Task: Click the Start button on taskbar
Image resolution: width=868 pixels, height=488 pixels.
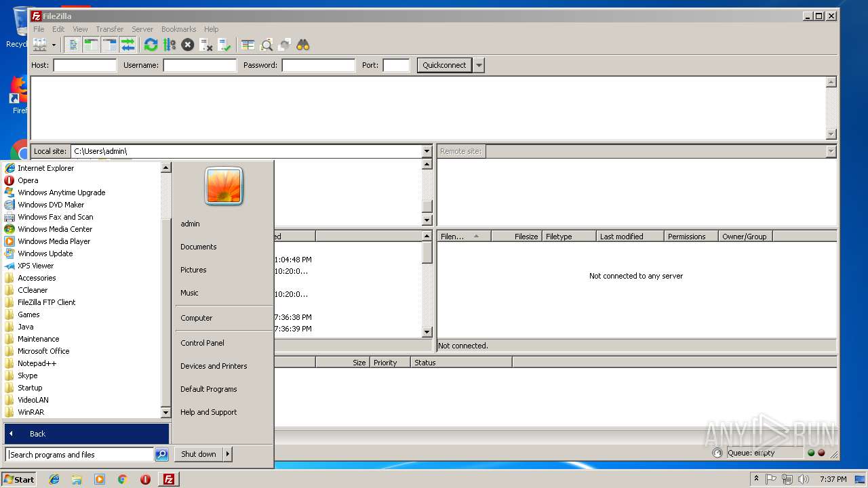Action: [x=19, y=479]
